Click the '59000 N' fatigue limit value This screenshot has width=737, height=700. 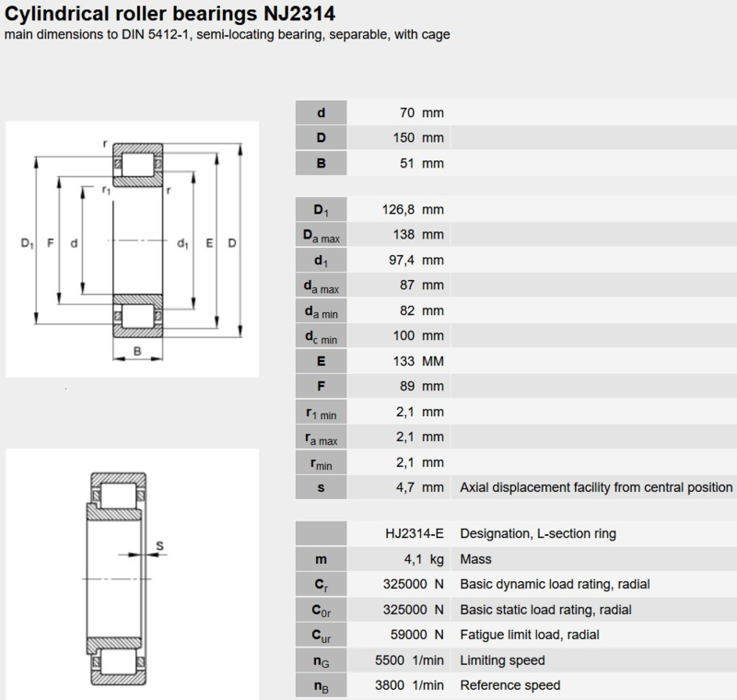[x=417, y=635]
